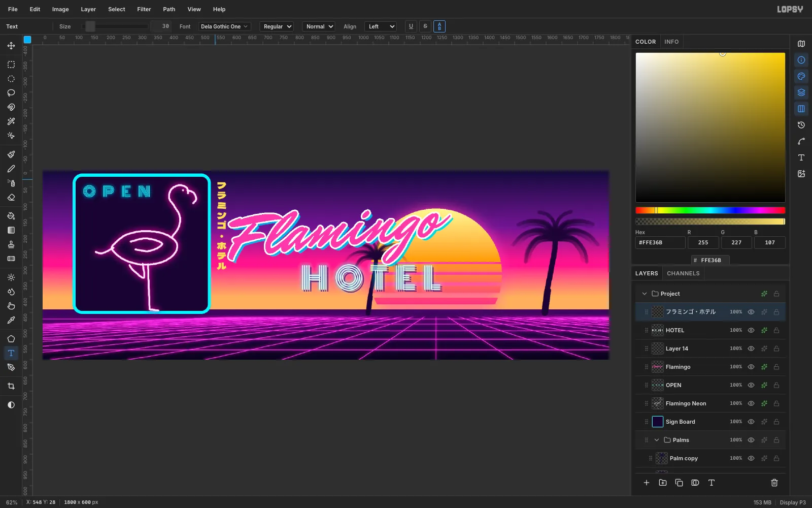Open the Normal dropdown

click(319, 26)
